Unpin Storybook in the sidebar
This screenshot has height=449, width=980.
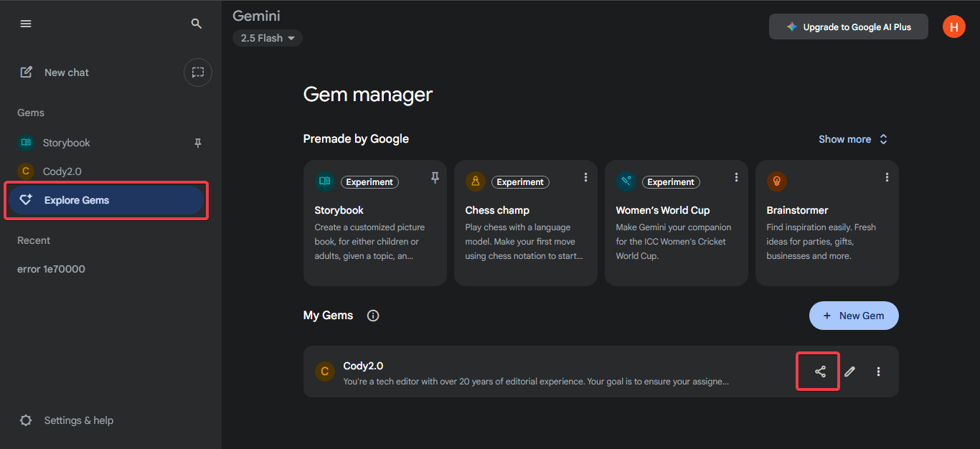click(199, 143)
